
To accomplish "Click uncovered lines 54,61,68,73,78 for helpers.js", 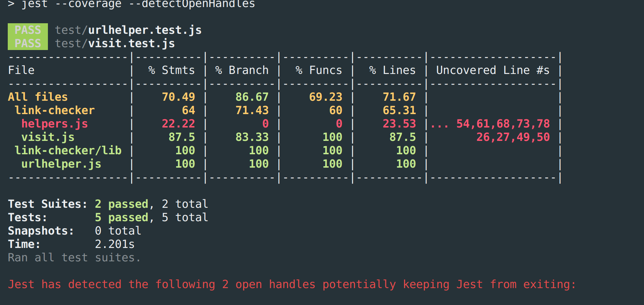I will point(503,124).
